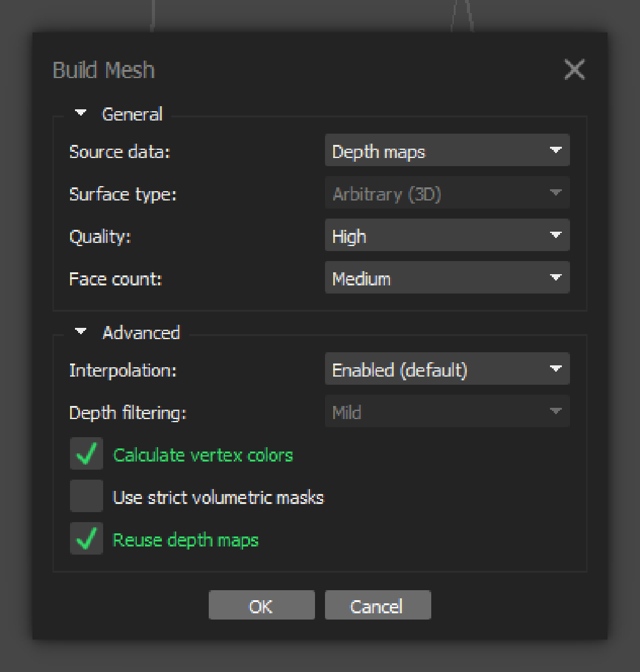Click the "Source data:" field label
Screen dimensions: 640x672
(119, 152)
